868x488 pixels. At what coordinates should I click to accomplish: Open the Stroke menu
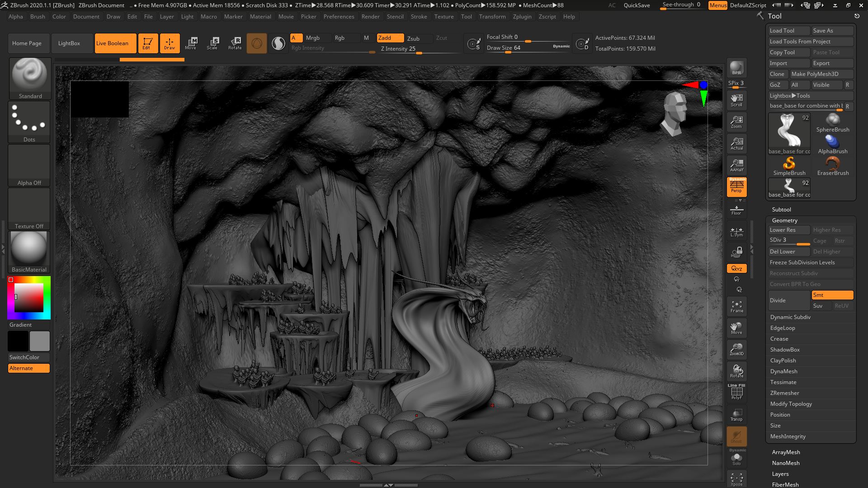(x=419, y=17)
